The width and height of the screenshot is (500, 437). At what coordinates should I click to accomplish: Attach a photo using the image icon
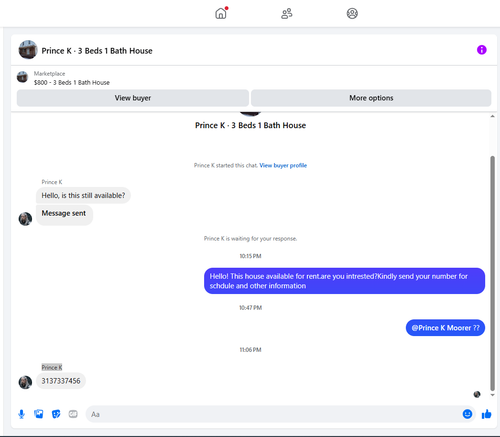39,414
